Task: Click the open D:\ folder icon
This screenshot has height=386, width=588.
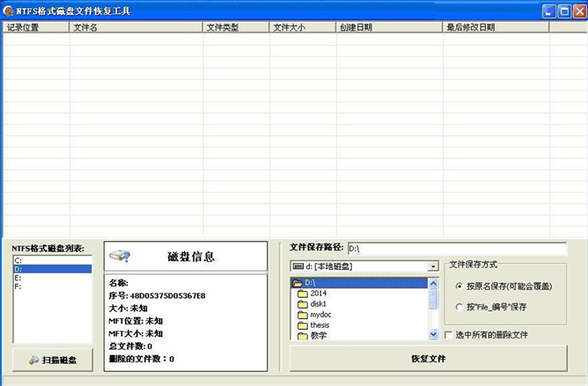Action: (298, 283)
